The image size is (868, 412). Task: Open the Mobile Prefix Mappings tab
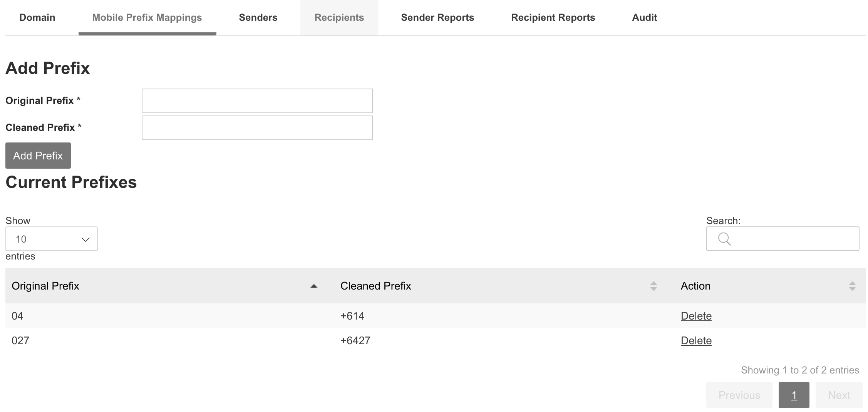147,18
